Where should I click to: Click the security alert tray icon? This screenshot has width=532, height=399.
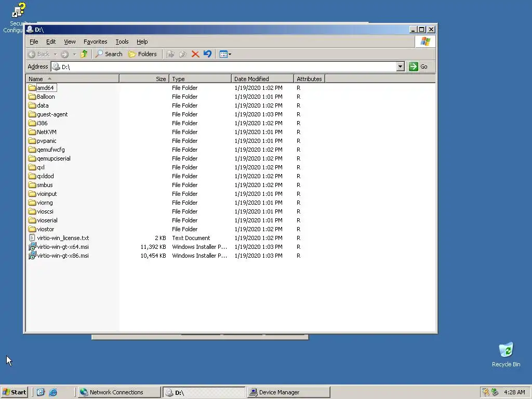click(x=486, y=392)
